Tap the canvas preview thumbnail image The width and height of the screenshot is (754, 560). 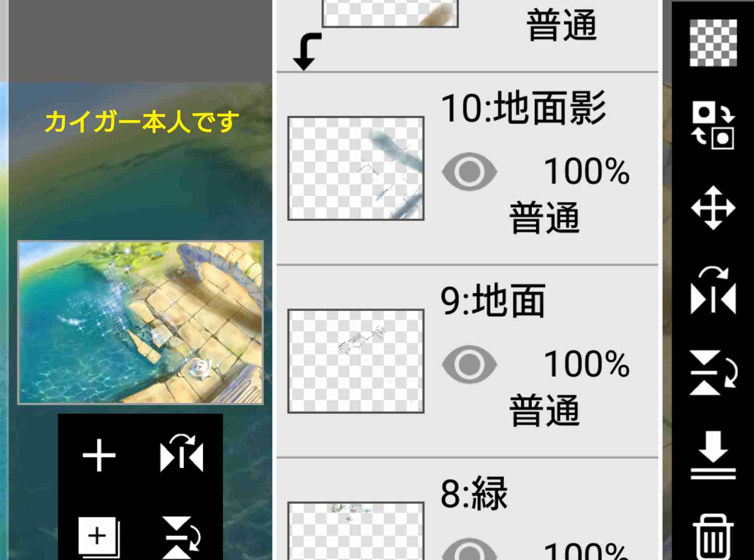pos(141,323)
